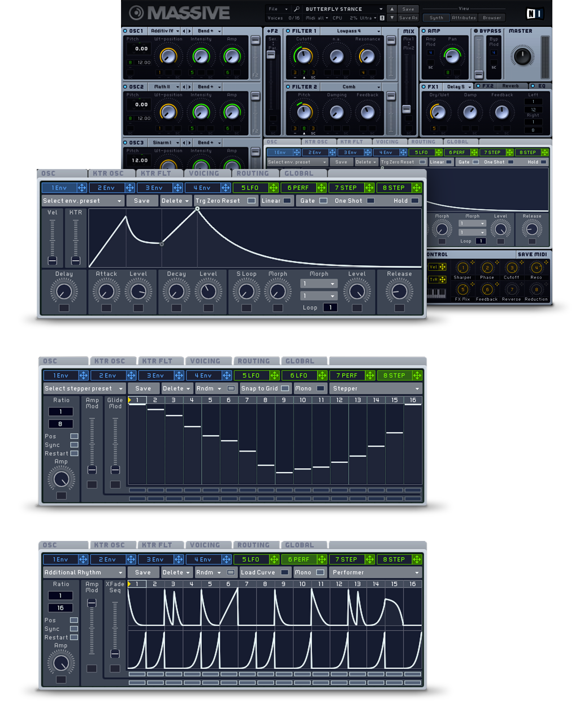Click 4 Env assign cross icon in stepper panel
The height and width of the screenshot is (728, 588).
pyautogui.click(x=226, y=375)
